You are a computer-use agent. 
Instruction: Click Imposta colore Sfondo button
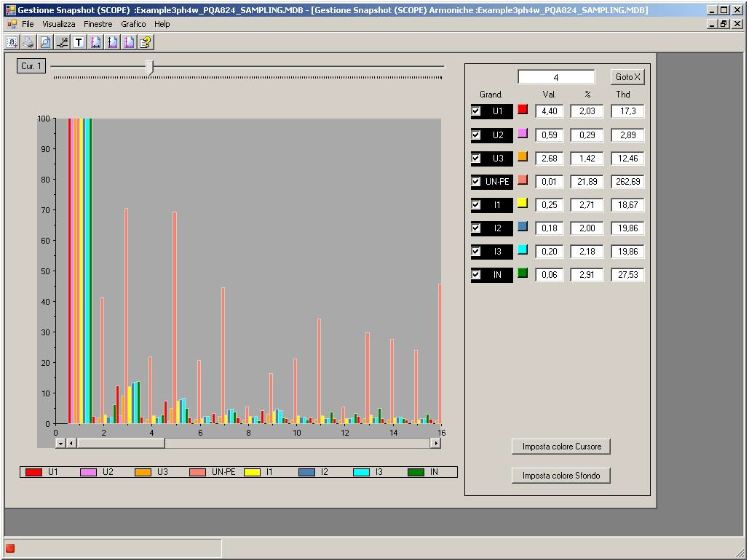click(x=560, y=476)
